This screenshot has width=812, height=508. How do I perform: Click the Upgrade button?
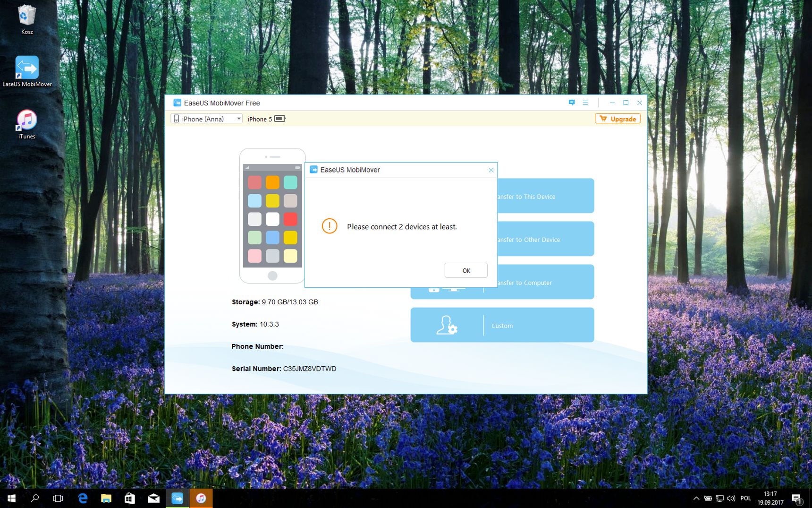coord(617,119)
